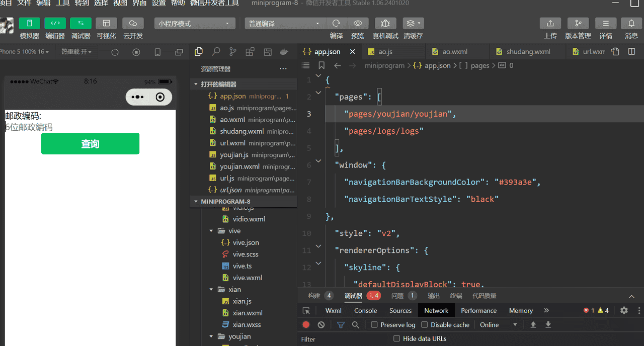Viewport: 644px width, 346px height.
Task: Click the compile refresh icon
Action: (336, 24)
